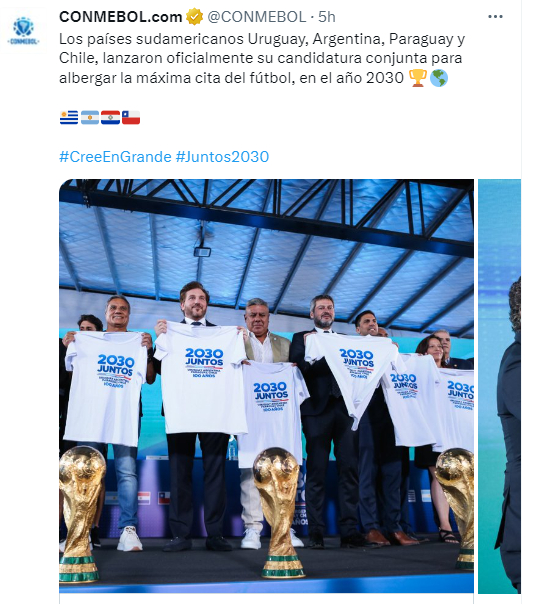
Task: Open the 5h tweet timestamp
Action: (327, 17)
